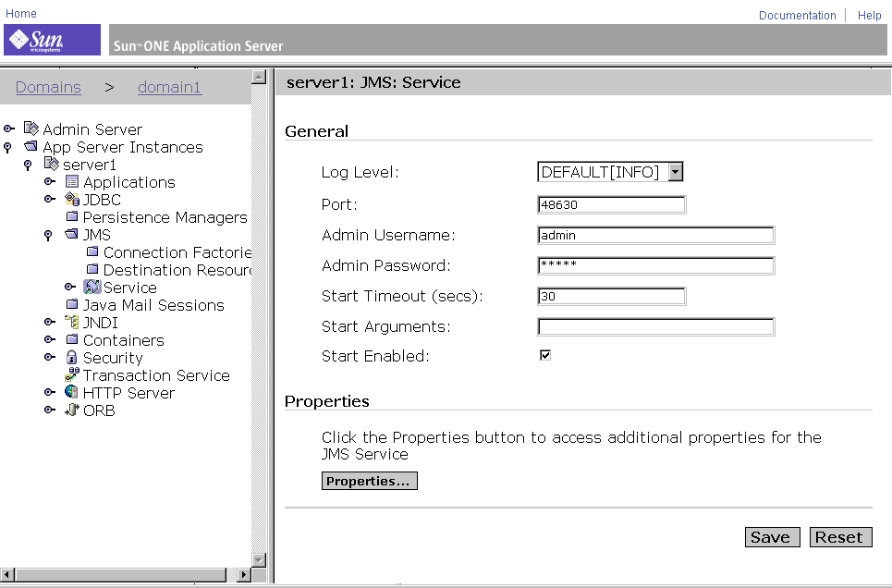Expand the HTTP Server node
Viewport: 892px width, 588px height.
pos(50,392)
